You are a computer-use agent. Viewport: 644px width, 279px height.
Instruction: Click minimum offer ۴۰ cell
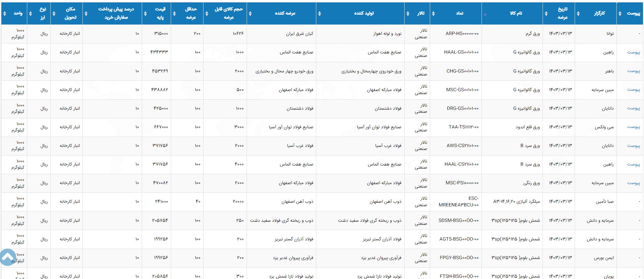(x=198, y=201)
